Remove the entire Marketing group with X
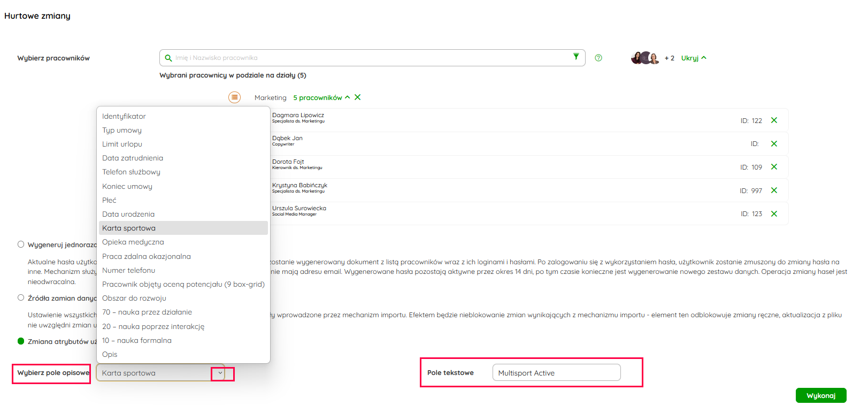This screenshot has width=868, height=413. [x=358, y=97]
